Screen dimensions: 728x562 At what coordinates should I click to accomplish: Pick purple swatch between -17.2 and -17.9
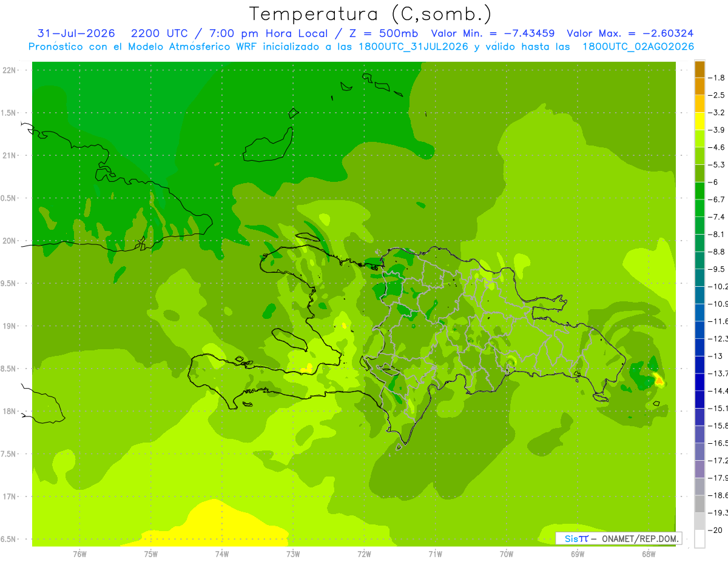point(699,469)
